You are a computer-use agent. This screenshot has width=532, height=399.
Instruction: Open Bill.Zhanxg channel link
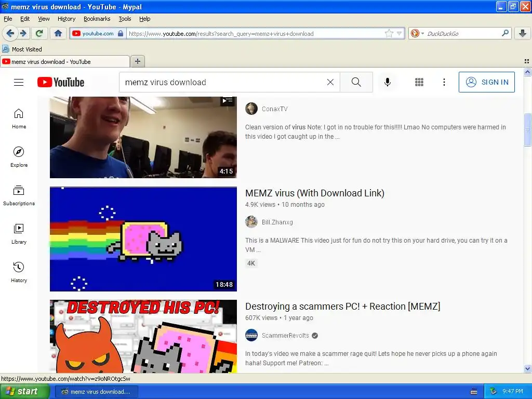[277, 222]
